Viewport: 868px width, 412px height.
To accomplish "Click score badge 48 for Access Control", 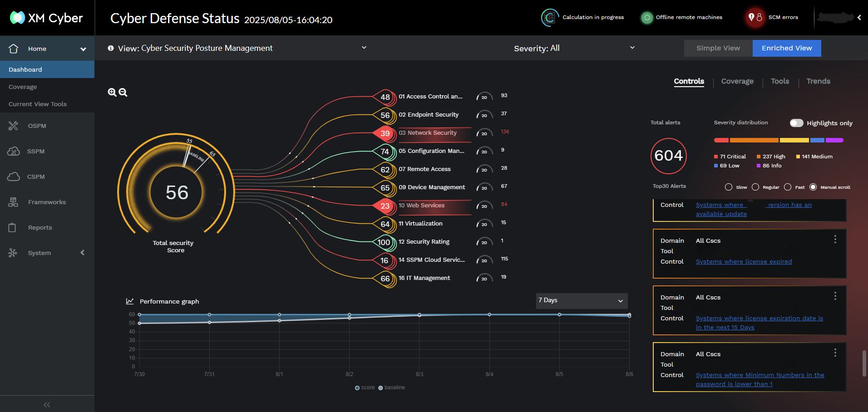I will (x=385, y=97).
